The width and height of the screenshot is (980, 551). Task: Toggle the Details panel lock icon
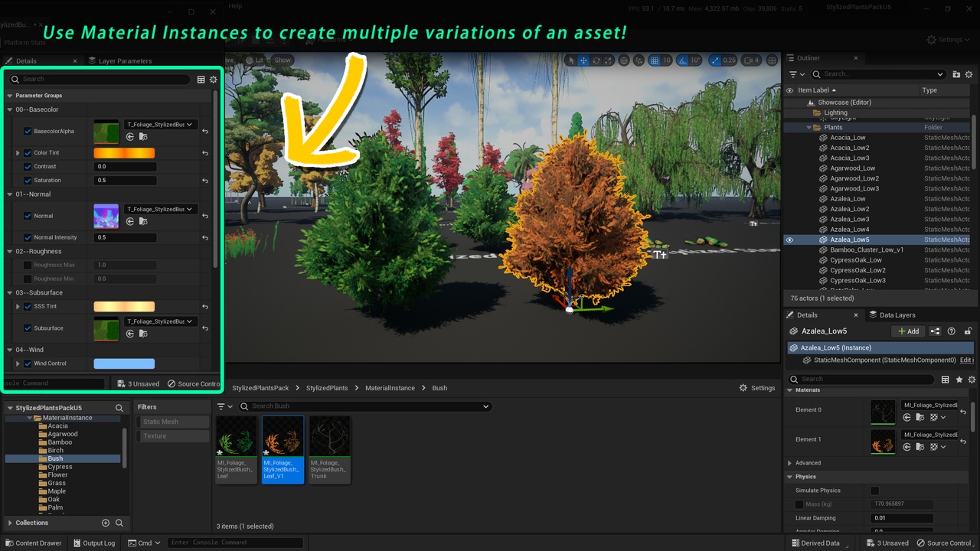point(968,331)
